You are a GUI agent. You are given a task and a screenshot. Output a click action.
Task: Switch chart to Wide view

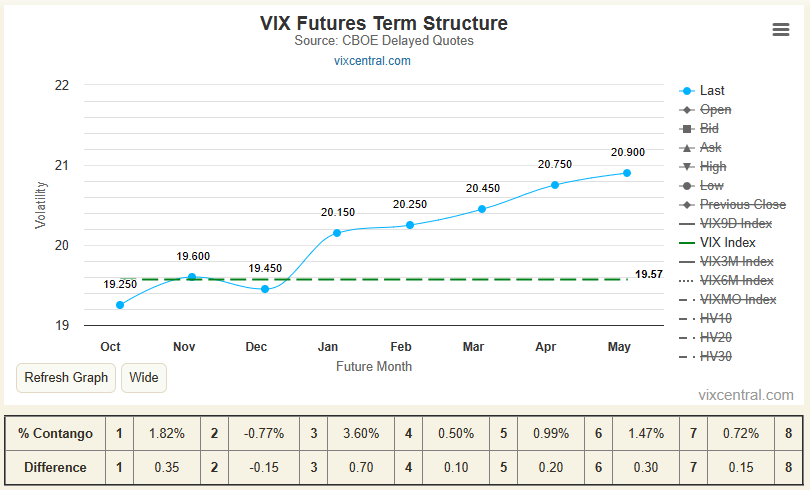click(x=144, y=378)
